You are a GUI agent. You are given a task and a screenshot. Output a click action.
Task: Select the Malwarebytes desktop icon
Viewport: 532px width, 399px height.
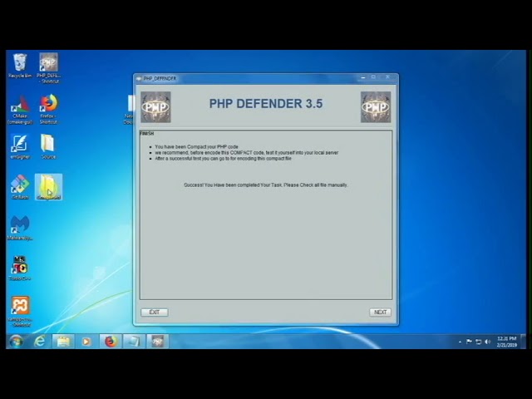20,228
